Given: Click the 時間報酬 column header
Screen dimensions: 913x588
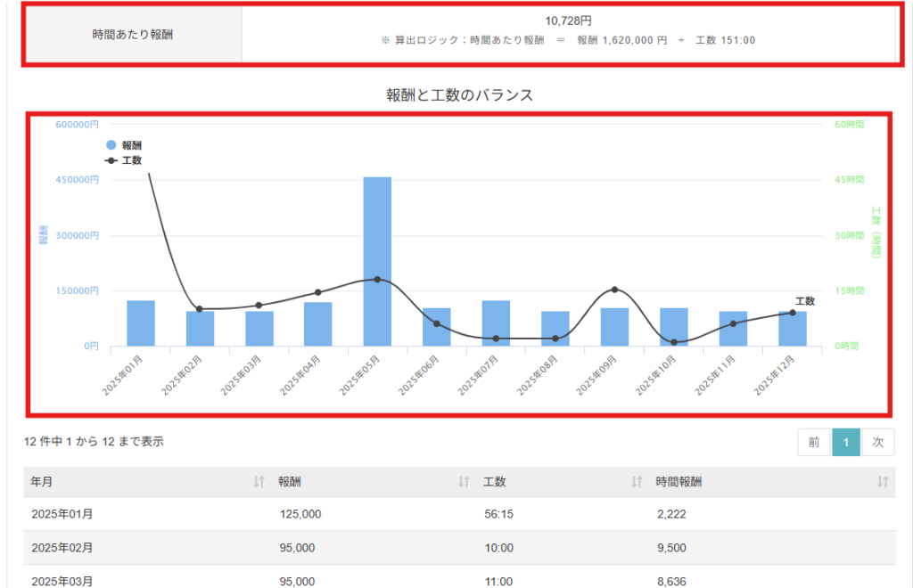Looking at the screenshot, I should pyautogui.click(x=679, y=482).
